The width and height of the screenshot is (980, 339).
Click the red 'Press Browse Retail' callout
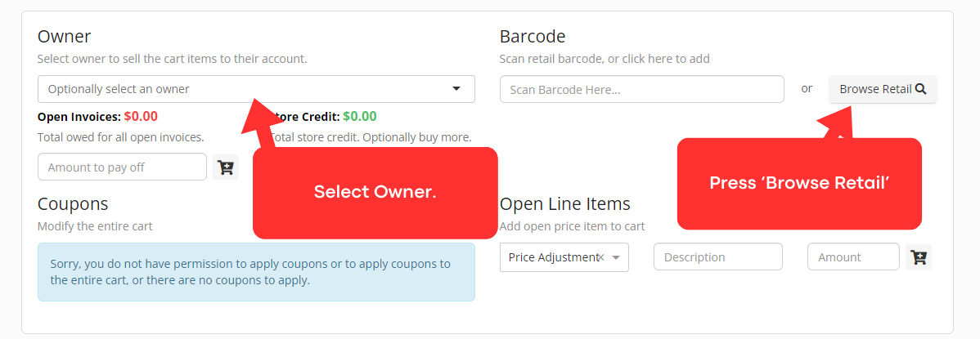799,184
